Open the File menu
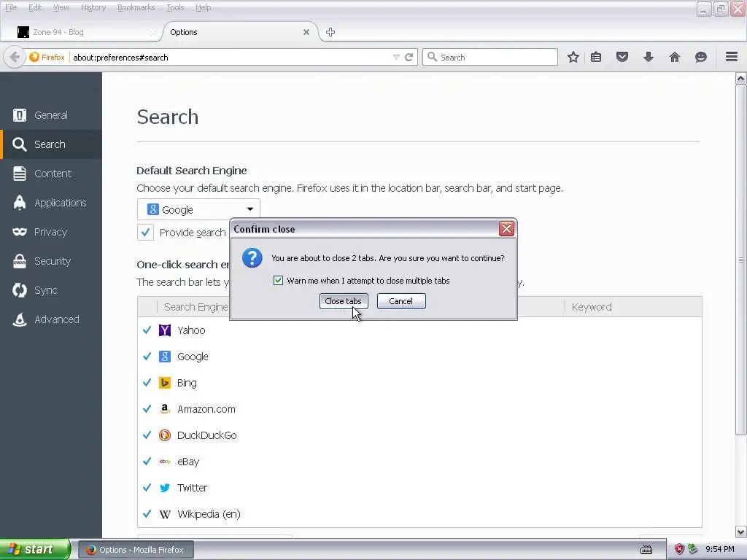The image size is (747, 560). coord(11,7)
